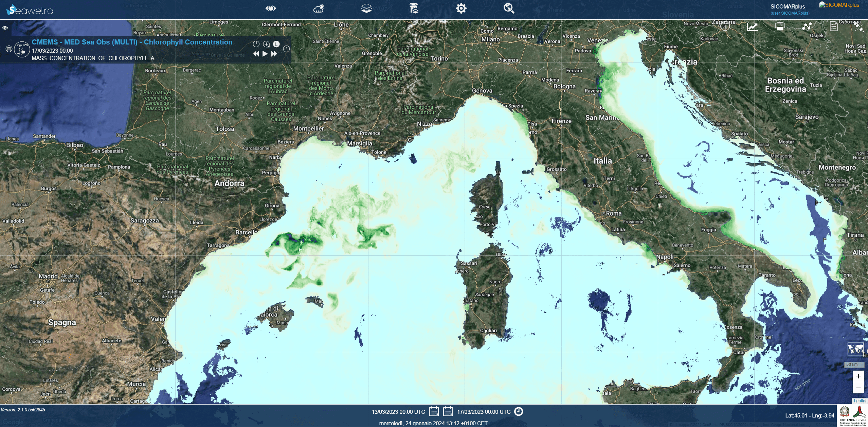The width and height of the screenshot is (868, 427).
Task: Toggle the hidden-eye layers panel icon
Action: (x=5, y=28)
